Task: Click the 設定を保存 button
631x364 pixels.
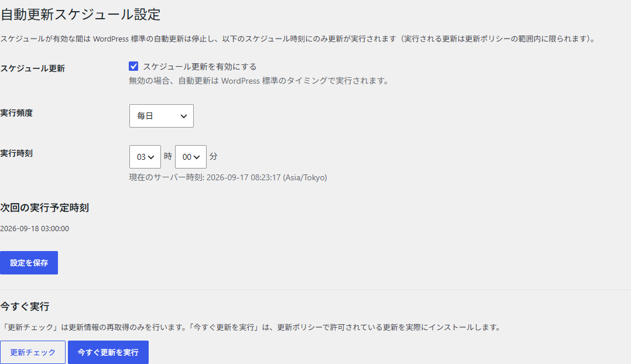Action: [29, 263]
